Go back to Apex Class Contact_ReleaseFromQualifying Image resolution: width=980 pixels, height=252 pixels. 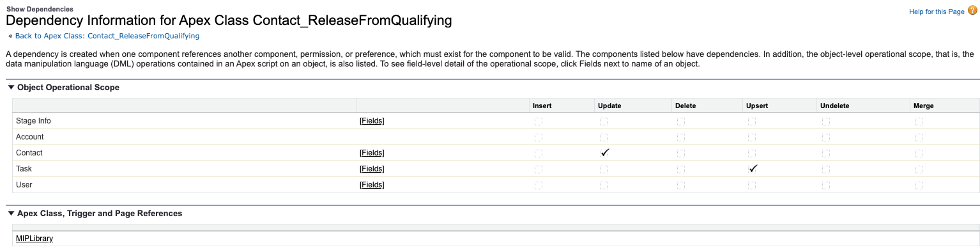tap(107, 36)
